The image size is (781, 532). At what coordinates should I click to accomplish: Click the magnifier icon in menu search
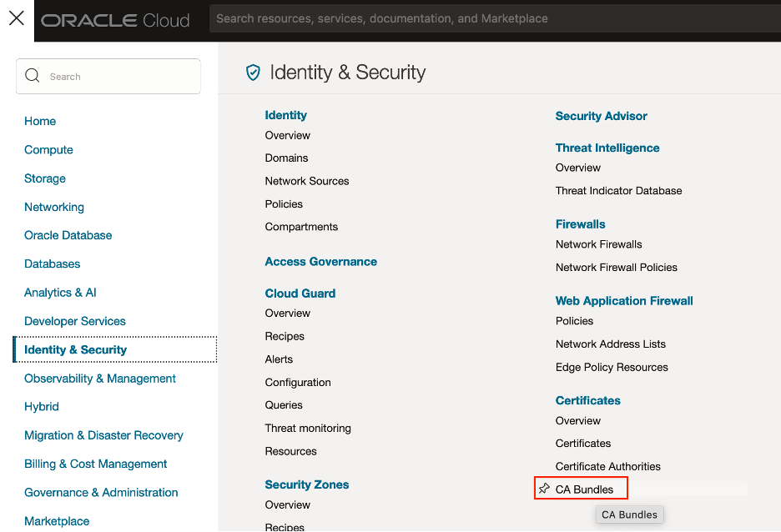[x=33, y=76]
